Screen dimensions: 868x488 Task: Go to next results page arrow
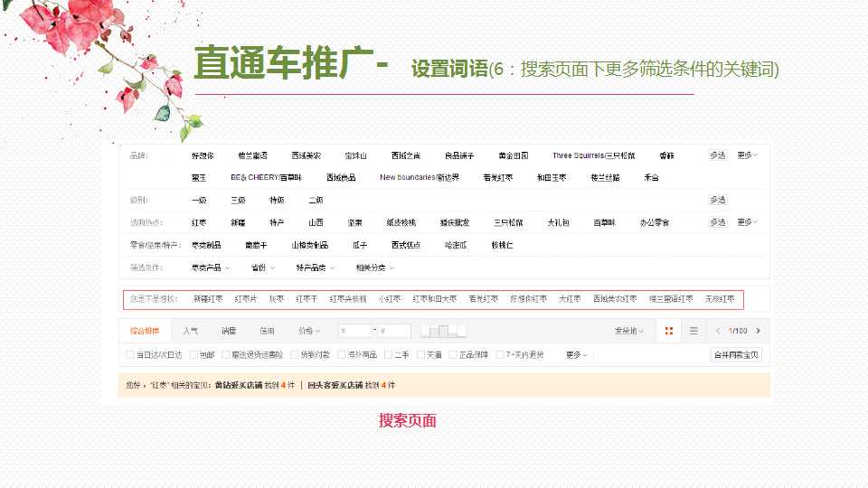click(758, 332)
